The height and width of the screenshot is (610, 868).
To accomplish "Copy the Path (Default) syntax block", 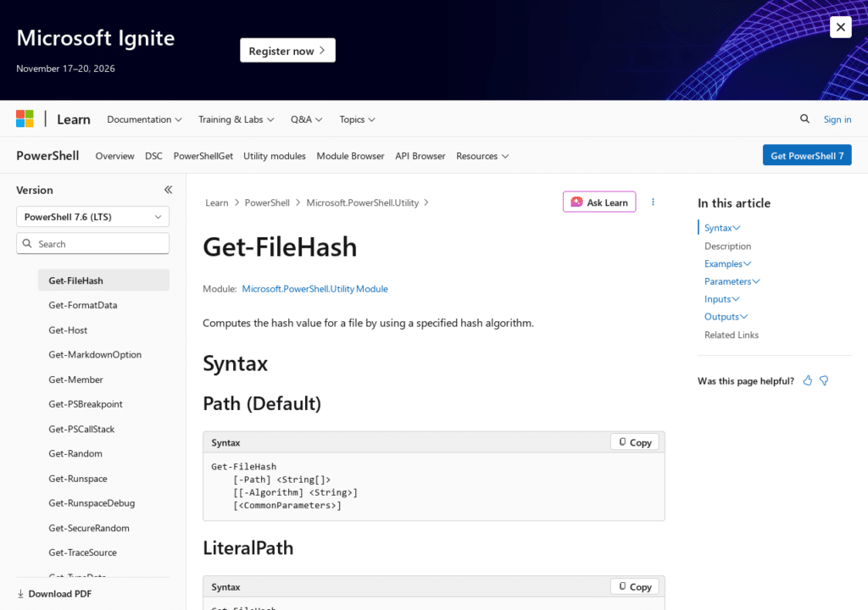I will pos(635,442).
